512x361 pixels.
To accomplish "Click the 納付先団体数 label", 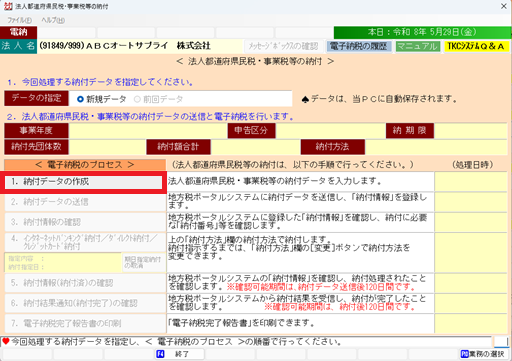I will [36, 147].
